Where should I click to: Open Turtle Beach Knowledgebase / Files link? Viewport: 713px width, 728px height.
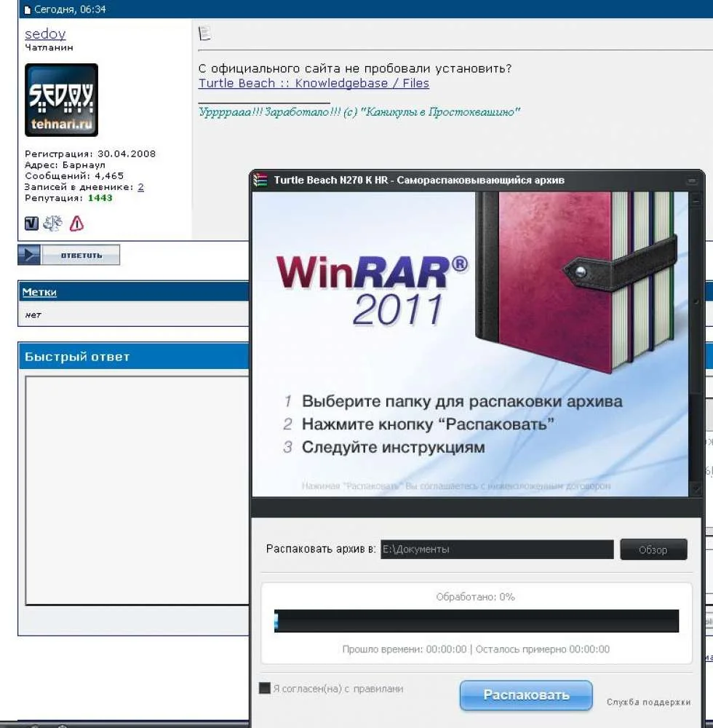(314, 83)
